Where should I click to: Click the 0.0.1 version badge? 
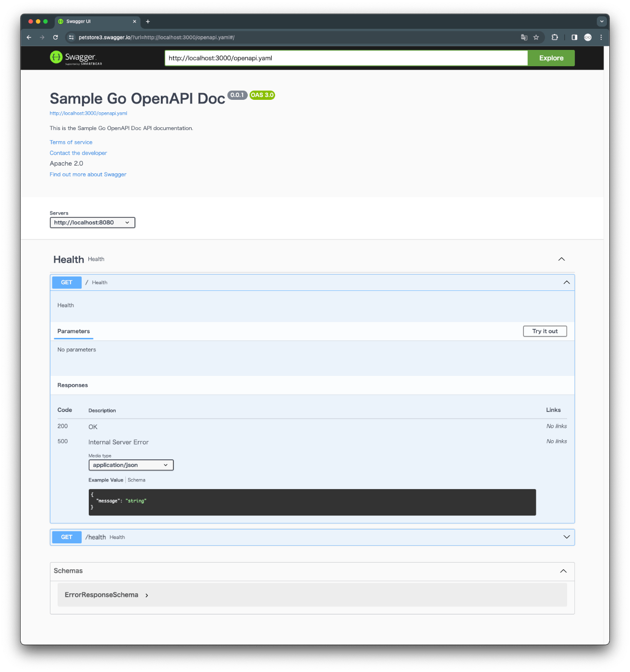(237, 95)
